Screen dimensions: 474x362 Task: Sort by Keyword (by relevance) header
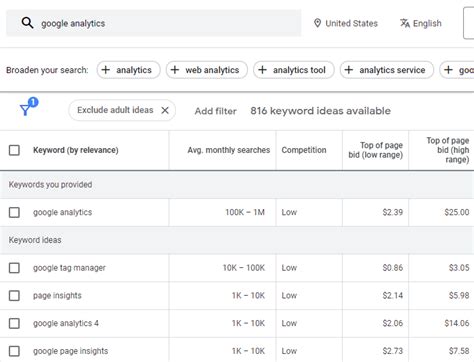[x=76, y=150]
